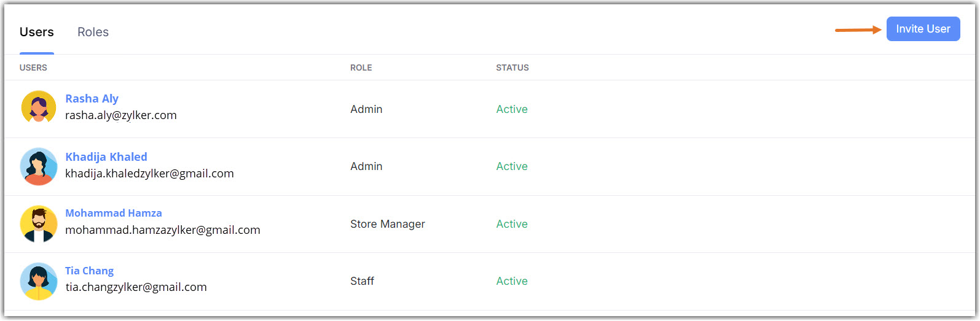Open Khadija Khaled's user profile link
This screenshot has height=321, width=980.
[x=106, y=157]
